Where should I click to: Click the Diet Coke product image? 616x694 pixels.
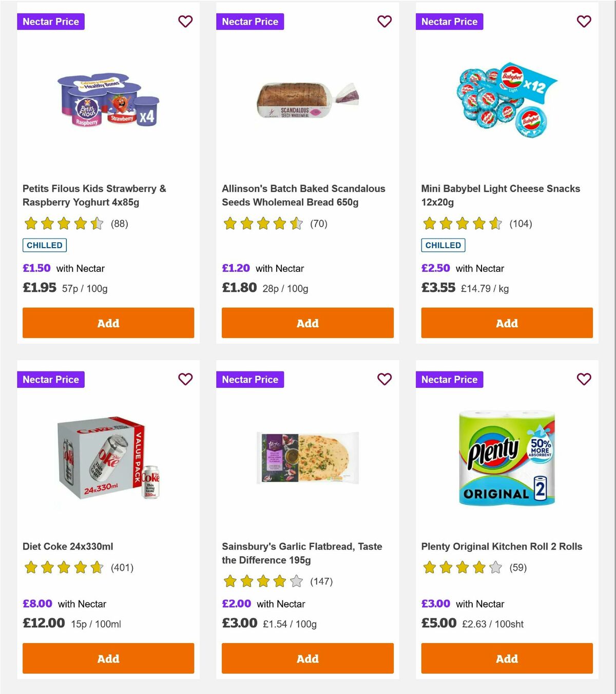click(108, 459)
